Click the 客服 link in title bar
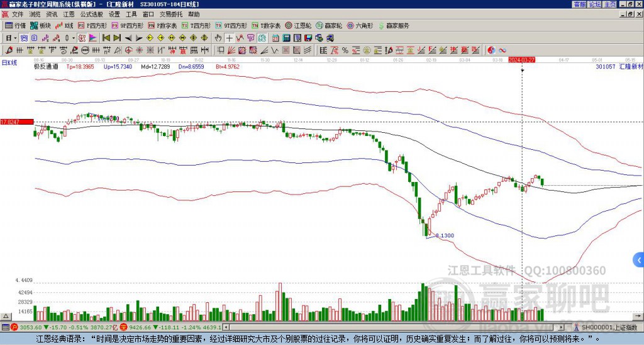The height and width of the screenshot is (345, 644). pyautogui.click(x=579, y=4)
